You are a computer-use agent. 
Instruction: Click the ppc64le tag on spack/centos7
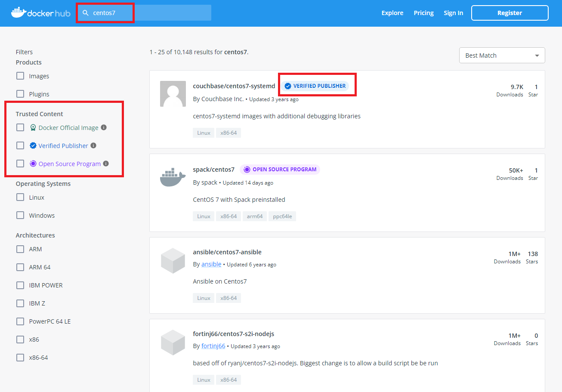[282, 216]
